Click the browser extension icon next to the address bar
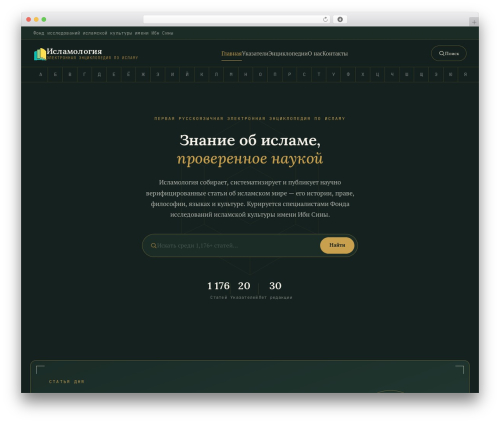This screenshot has height=423, width=500. (340, 19)
